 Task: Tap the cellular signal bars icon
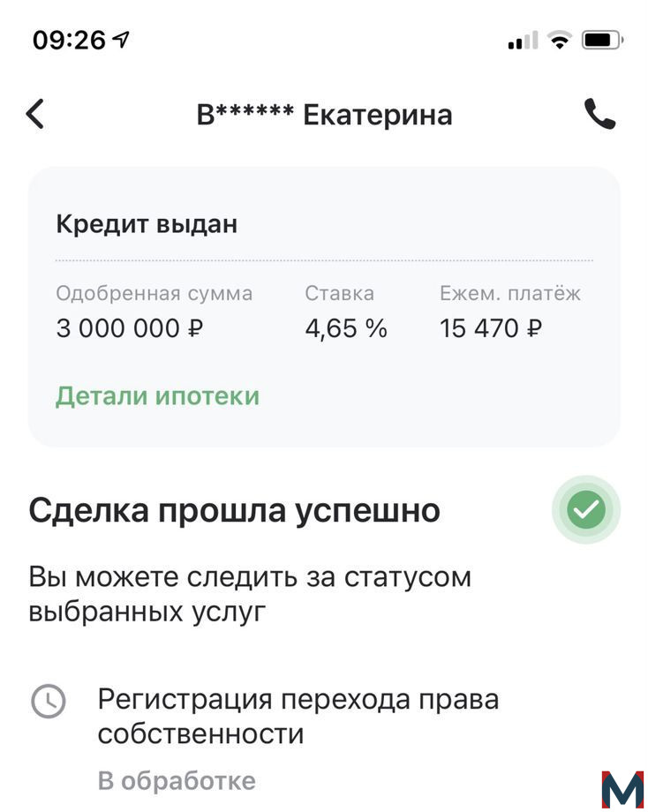(x=523, y=41)
